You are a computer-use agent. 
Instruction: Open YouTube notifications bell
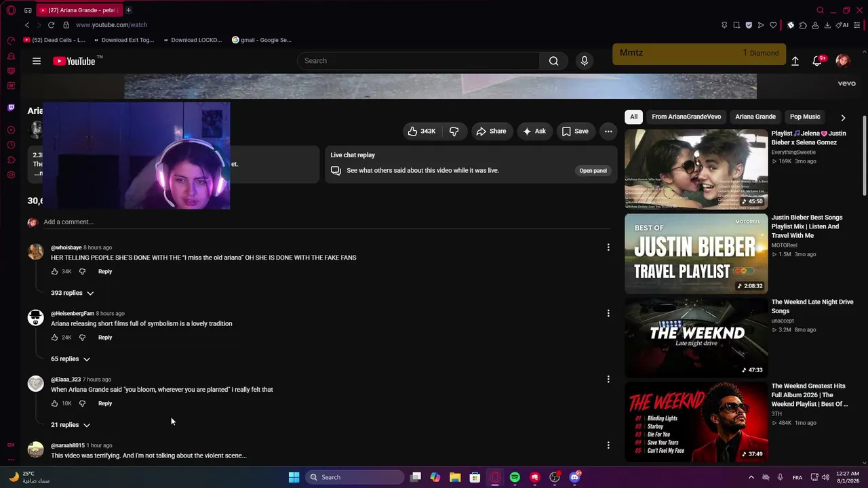coord(818,61)
